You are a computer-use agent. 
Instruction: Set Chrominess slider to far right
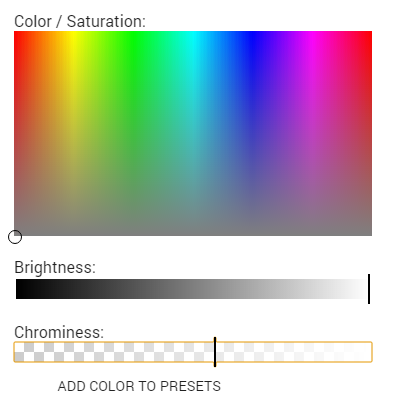point(370,352)
